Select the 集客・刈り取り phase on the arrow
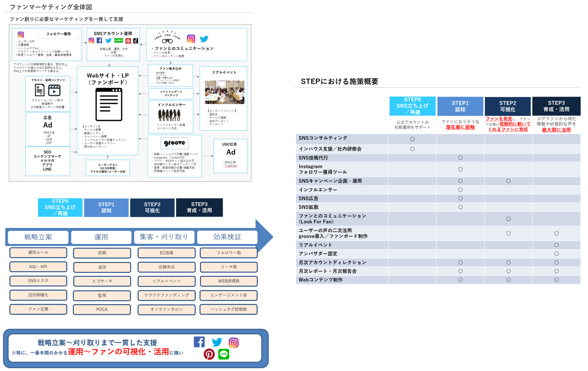 click(x=164, y=237)
